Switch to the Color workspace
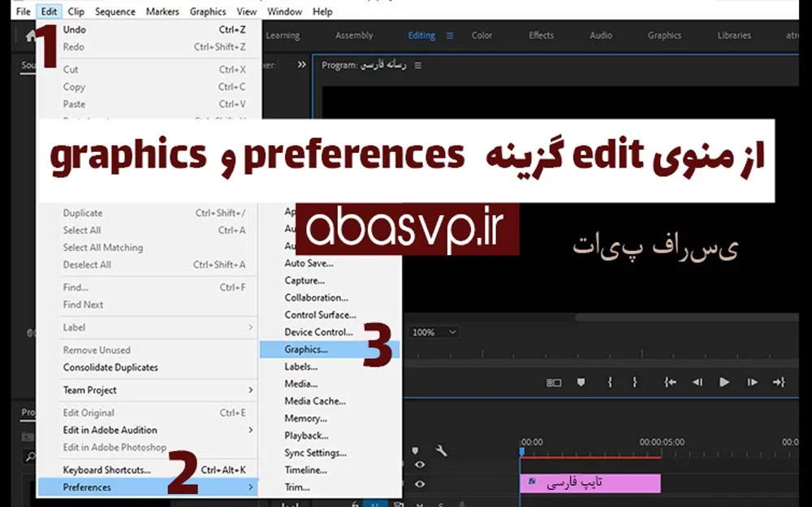The height and width of the screenshot is (507, 812). tap(482, 35)
